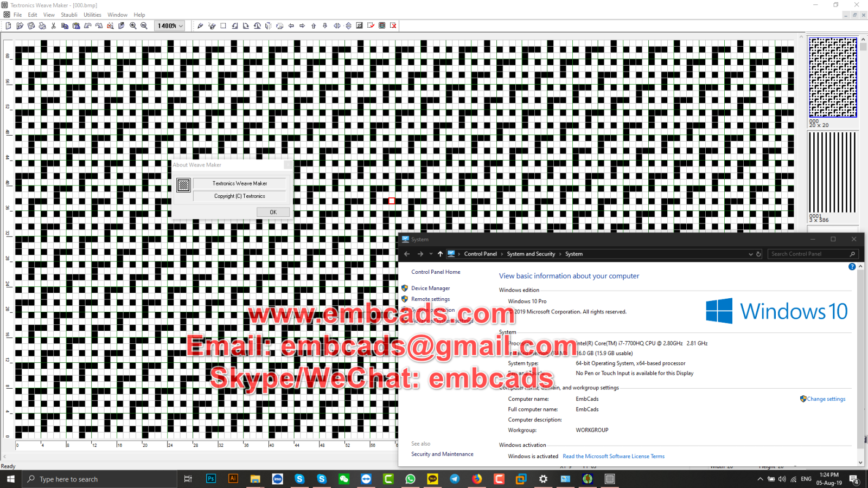Click the Zoom Out magnifier icon
The image size is (868, 488).
point(144,25)
